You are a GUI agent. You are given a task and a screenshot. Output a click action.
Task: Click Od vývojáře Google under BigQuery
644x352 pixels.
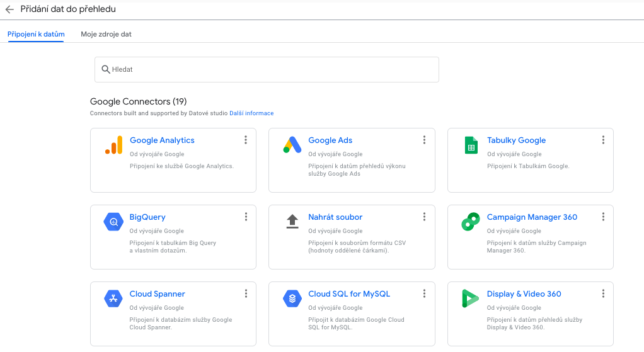pos(156,231)
